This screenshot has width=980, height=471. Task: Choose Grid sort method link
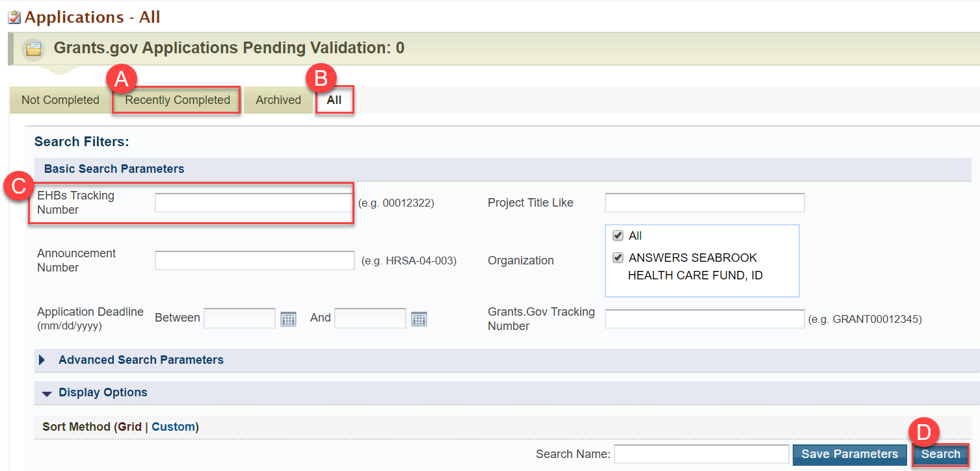point(130,427)
